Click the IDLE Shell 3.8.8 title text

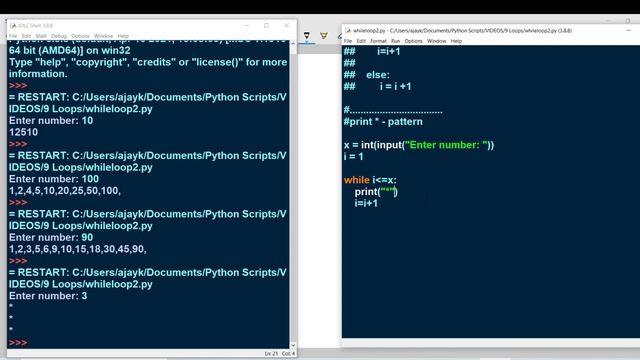click(x=36, y=26)
